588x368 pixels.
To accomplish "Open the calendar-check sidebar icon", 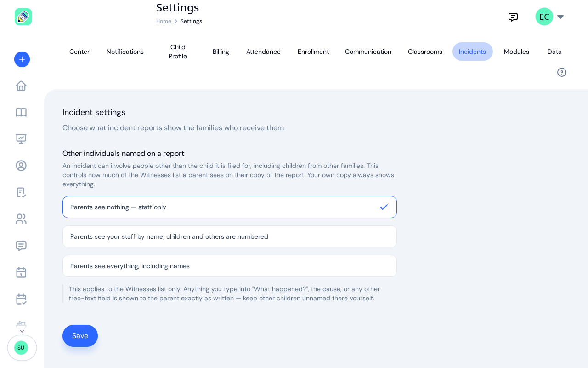I will 21,299.
